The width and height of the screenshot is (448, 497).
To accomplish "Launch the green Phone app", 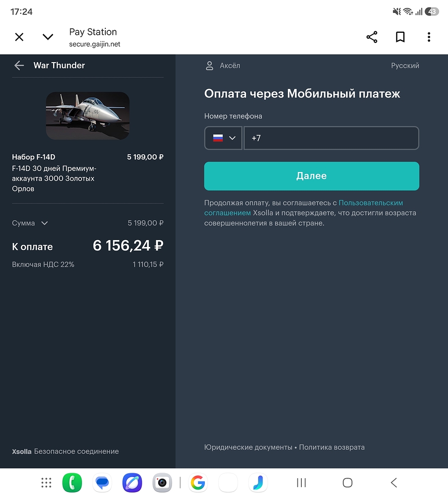I will click(72, 483).
